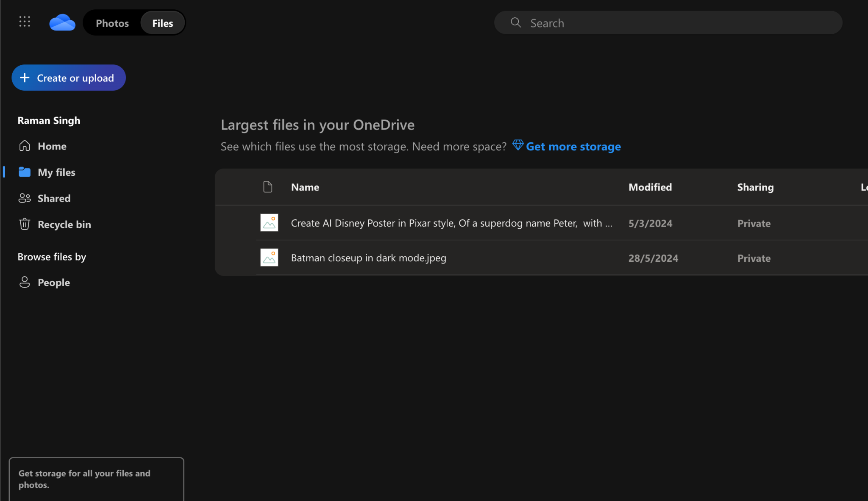The image size is (868, 501).
Task: Open the Recycle bin
Action: coord(64,224)
